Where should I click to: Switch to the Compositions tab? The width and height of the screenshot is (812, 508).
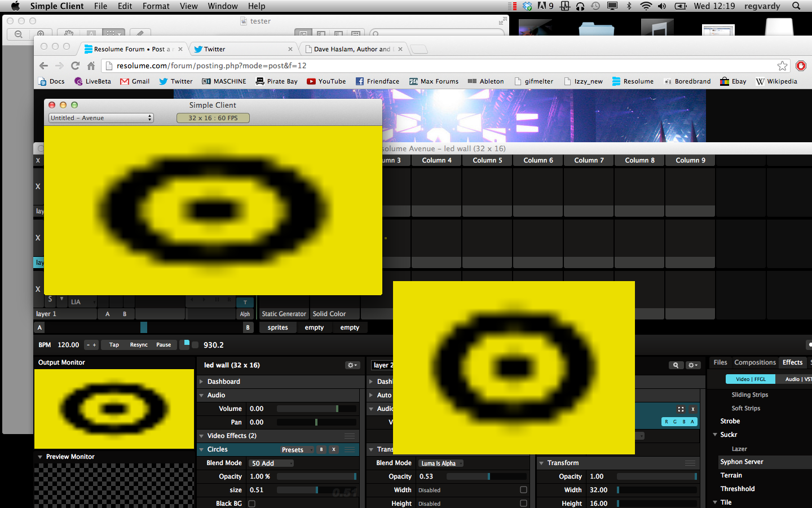754,362
